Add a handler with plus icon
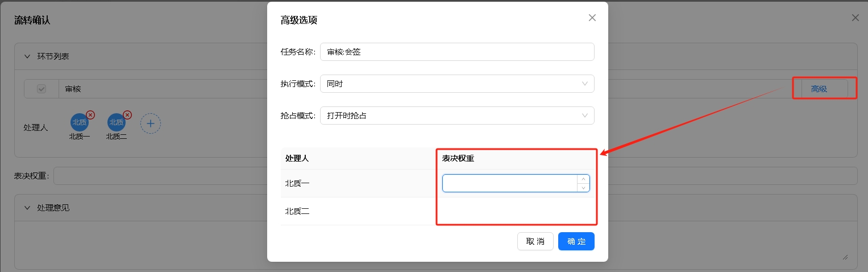Screen dimensions: 868x272 coord(151,123)
